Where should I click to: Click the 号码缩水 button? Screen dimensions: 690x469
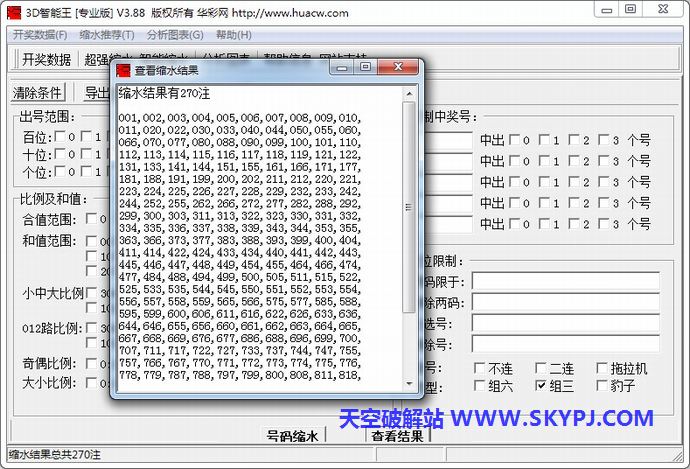pyautogui.click(x=291, y=436)
